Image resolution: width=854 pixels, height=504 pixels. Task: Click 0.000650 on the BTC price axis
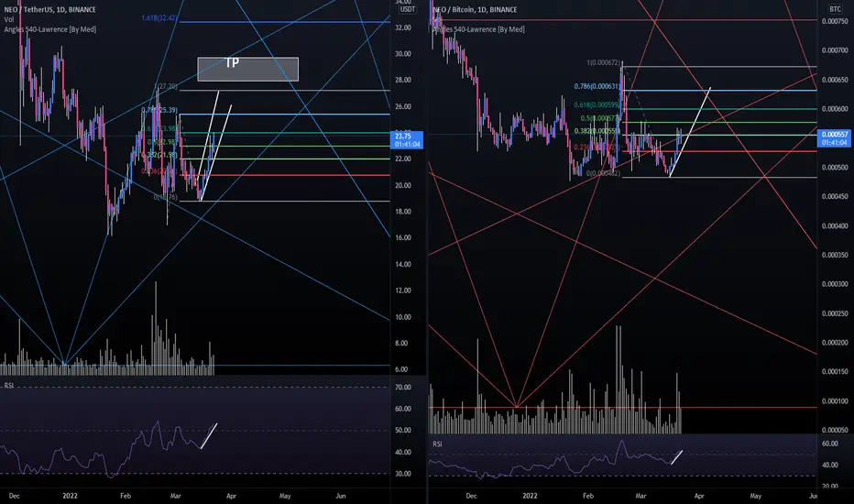[x=835, y=80]
